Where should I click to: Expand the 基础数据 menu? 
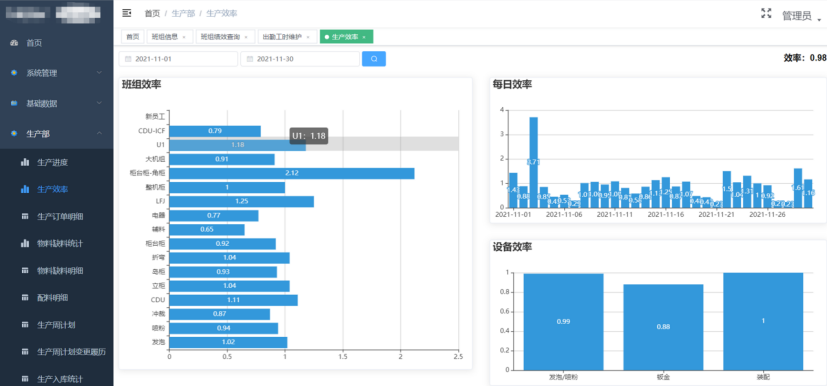click(56, 103)
